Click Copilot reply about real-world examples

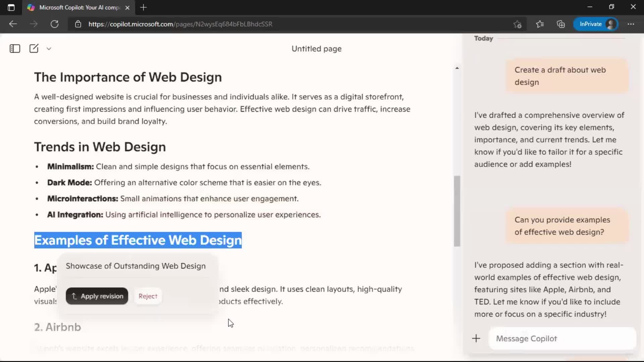coord(548,290)
